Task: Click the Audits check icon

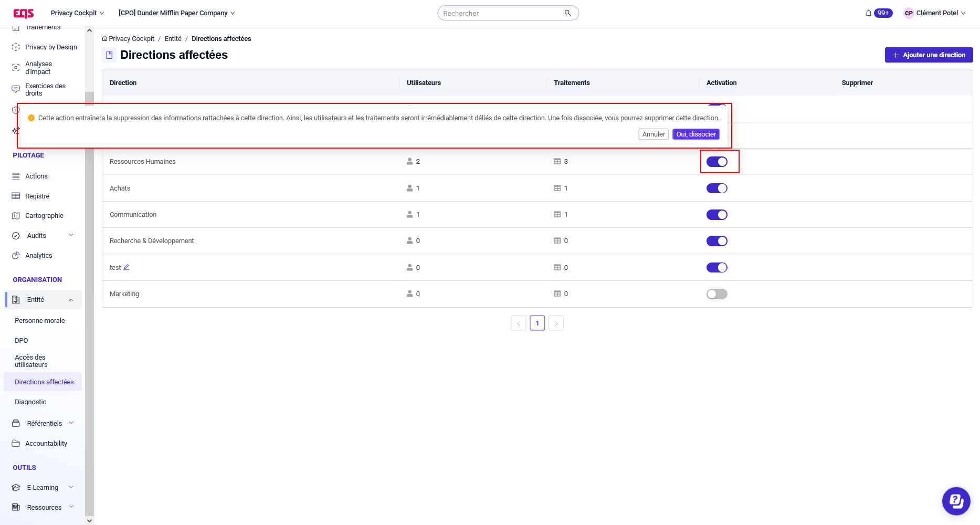Action: coord(16,236)
